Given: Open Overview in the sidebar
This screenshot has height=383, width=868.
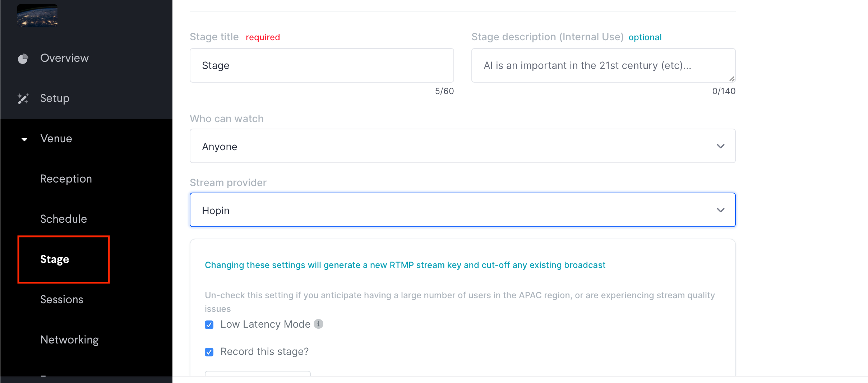Looking at the screenshot, I should [x=65, y=58].
